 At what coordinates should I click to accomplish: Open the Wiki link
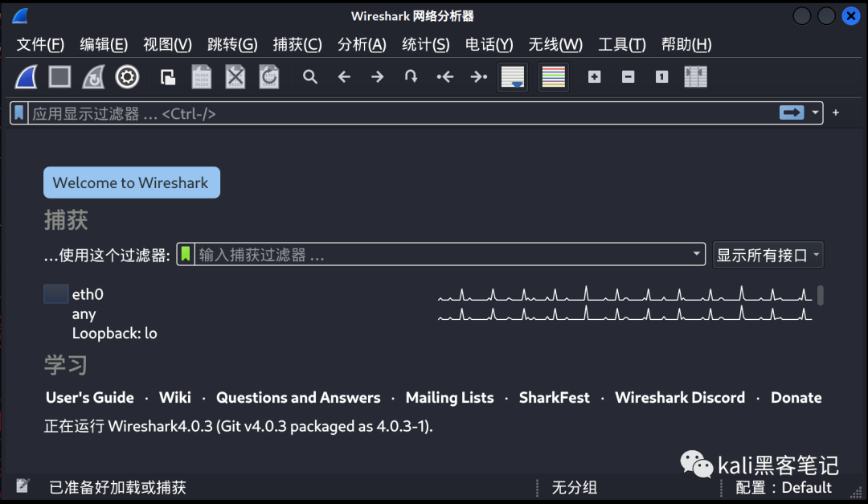(175, 398)
